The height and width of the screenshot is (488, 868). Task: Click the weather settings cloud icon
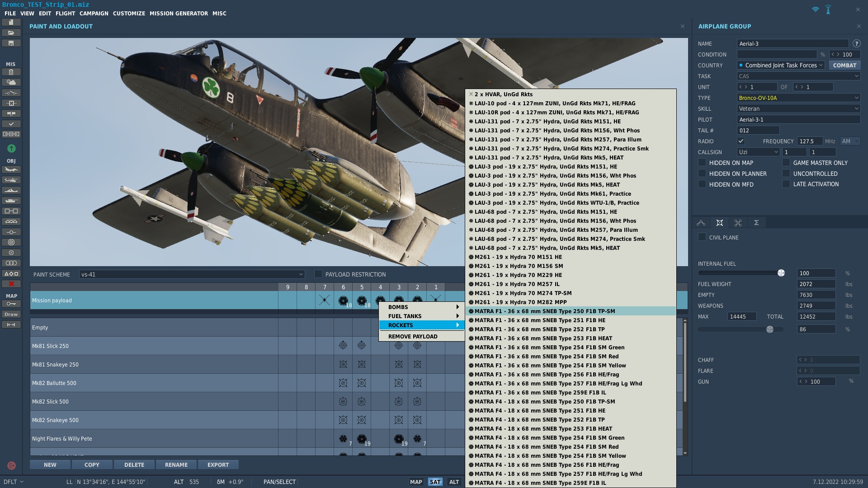11,82
